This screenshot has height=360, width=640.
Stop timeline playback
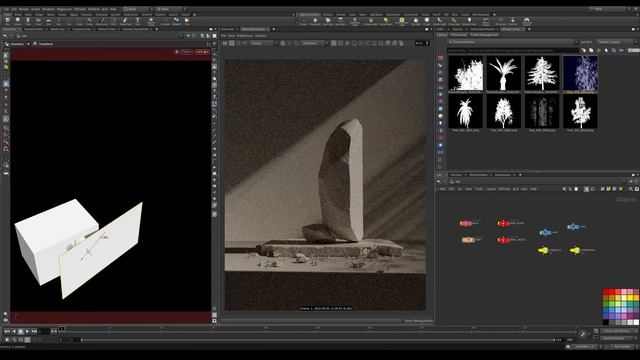(20, 331)
